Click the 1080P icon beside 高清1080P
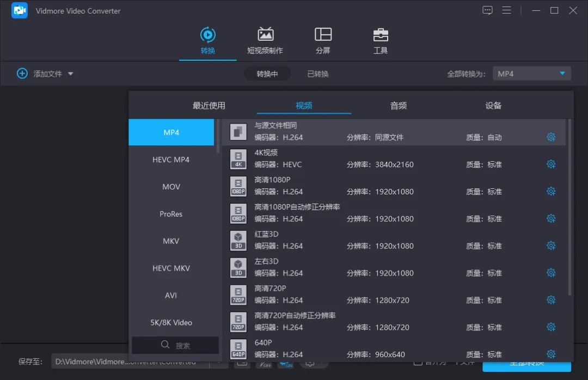The width and height of the screenshot is (588, 380). [x=238, y=186]
